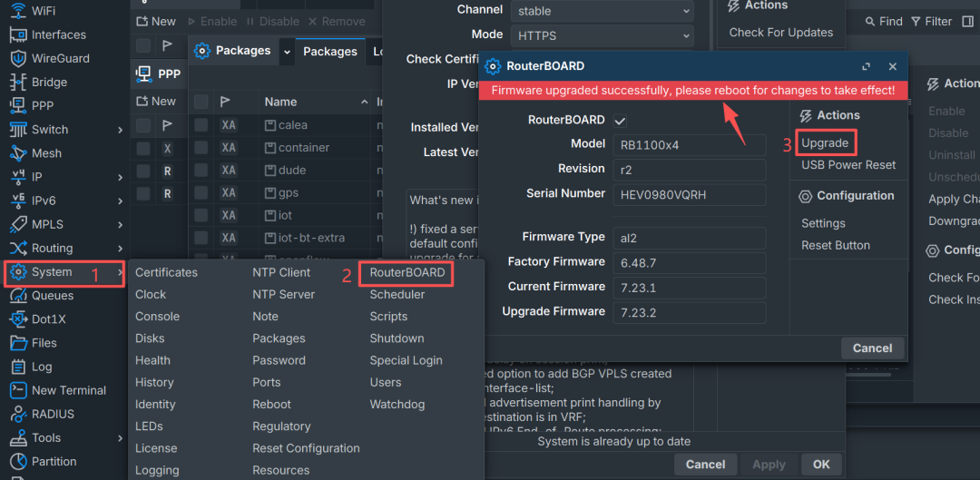Expand the MPLS submenu arrow
Image resolution: width=980 pixels, height=480 pixels.
(120, 225)
